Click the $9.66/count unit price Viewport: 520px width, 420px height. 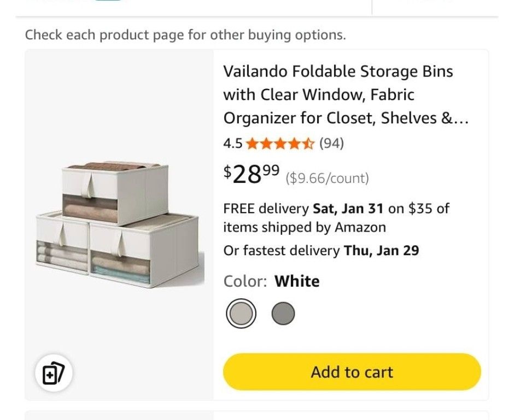pos(327,178)
